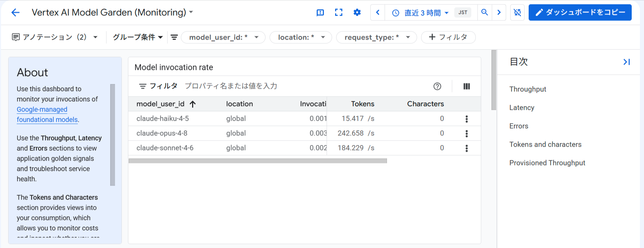644x248 pixels.
Task: Click the table horizontal scrollbar
Action: [258, 161]
